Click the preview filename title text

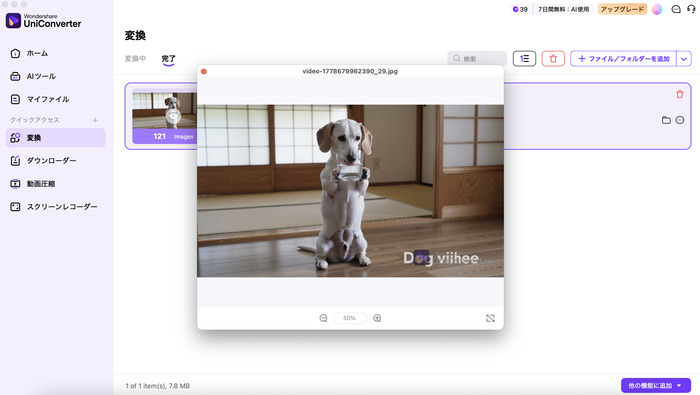[350, 71]
